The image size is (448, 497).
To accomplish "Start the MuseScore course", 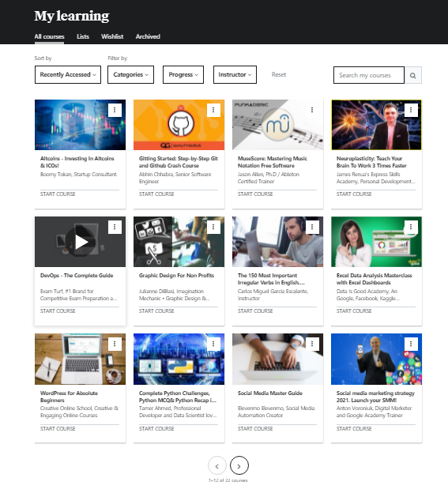I will [x=255, y=194].
